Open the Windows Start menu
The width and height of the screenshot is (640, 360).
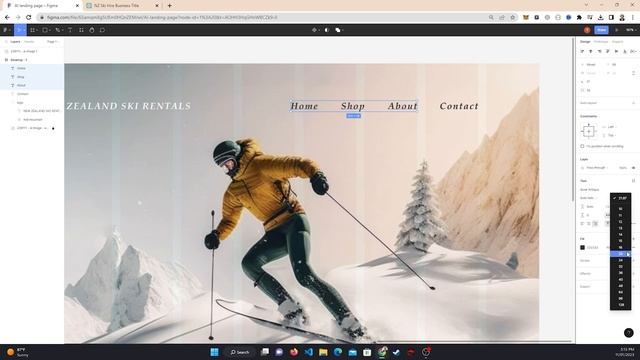(214, 352)
